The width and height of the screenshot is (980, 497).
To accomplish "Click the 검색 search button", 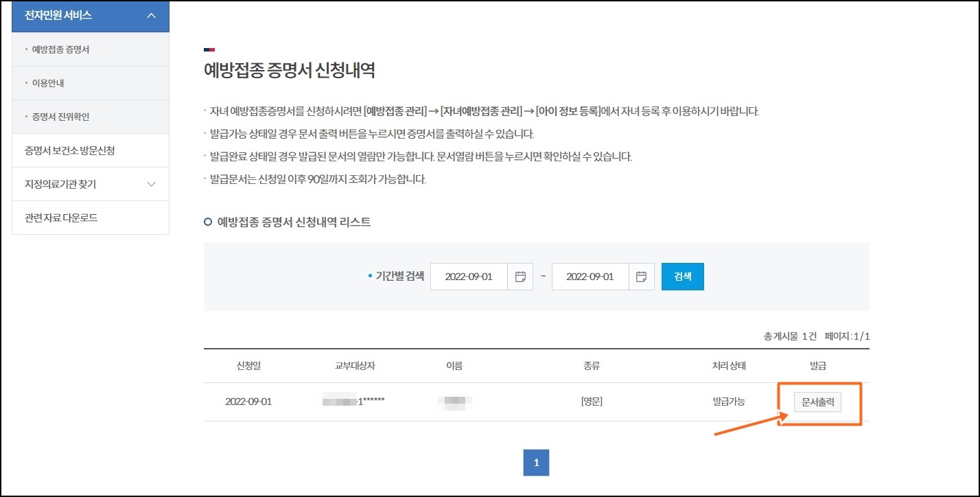I will [x=683, y=277].
